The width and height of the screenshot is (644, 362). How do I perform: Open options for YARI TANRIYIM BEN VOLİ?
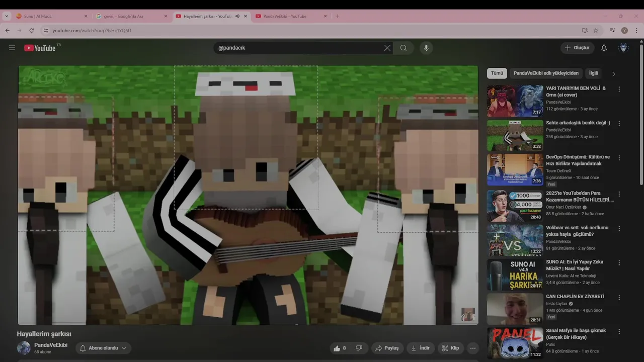point(619,89)
